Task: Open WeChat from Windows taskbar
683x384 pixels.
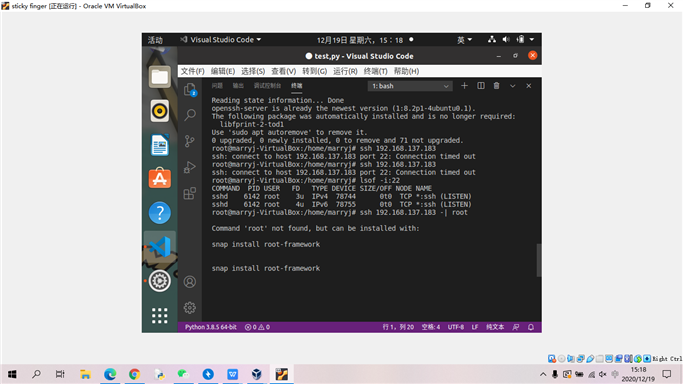Action: tap(183, 374)
